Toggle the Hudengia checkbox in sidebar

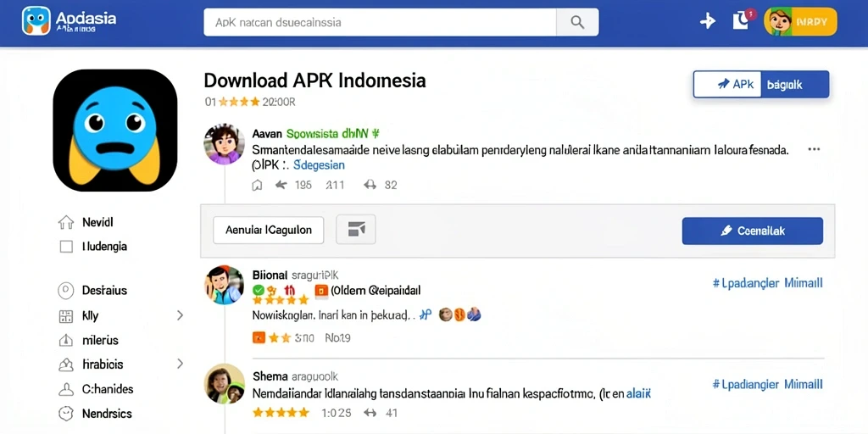[66, 247]
